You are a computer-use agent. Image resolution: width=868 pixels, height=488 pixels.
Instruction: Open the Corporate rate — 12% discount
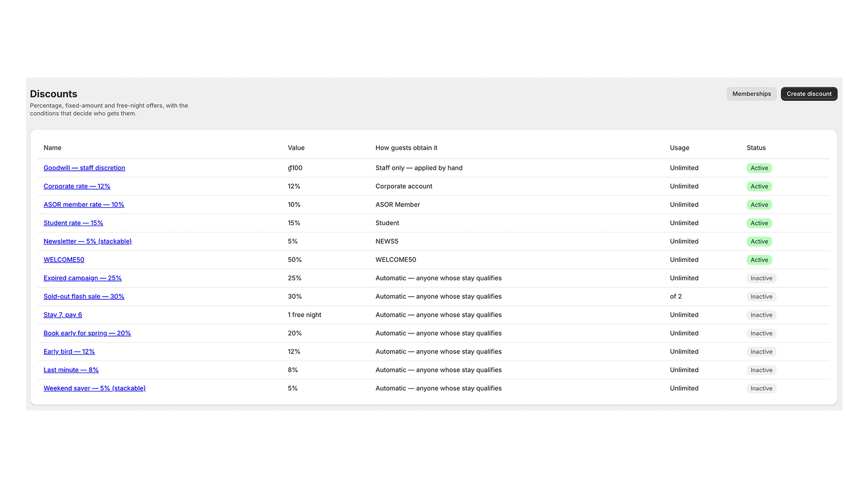(x=77, y=187)
